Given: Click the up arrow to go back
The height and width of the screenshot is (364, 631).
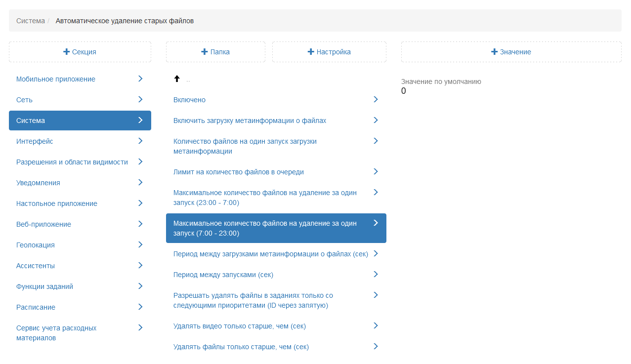Looking at the screenshot, I should (x=177, y=79).
